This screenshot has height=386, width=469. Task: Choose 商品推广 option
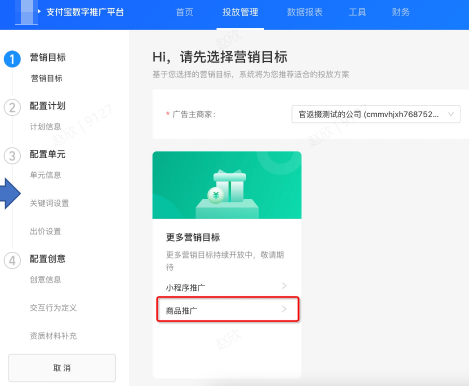tap(228, 309)
